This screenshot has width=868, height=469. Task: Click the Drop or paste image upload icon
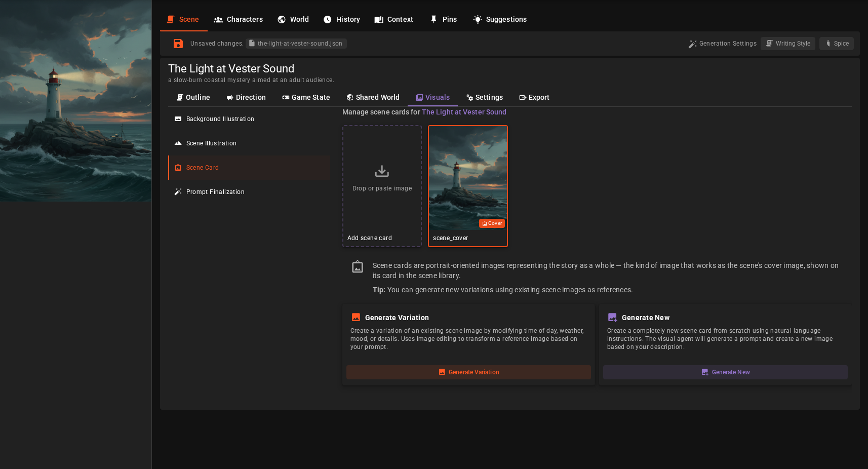click(x=382, y=171)
